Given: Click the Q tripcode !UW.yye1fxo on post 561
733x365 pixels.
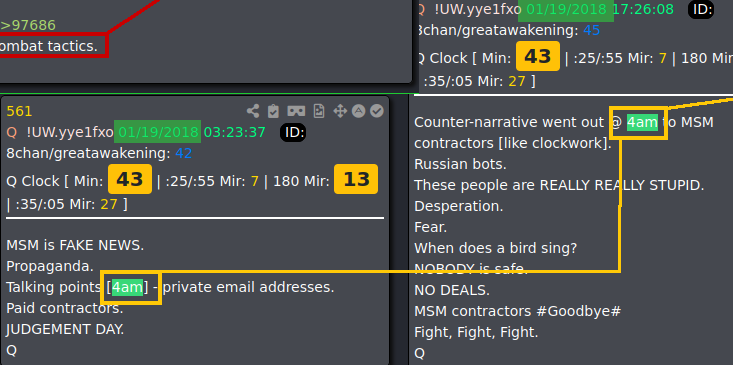Looking at the screenshot, I should [70, 132].
